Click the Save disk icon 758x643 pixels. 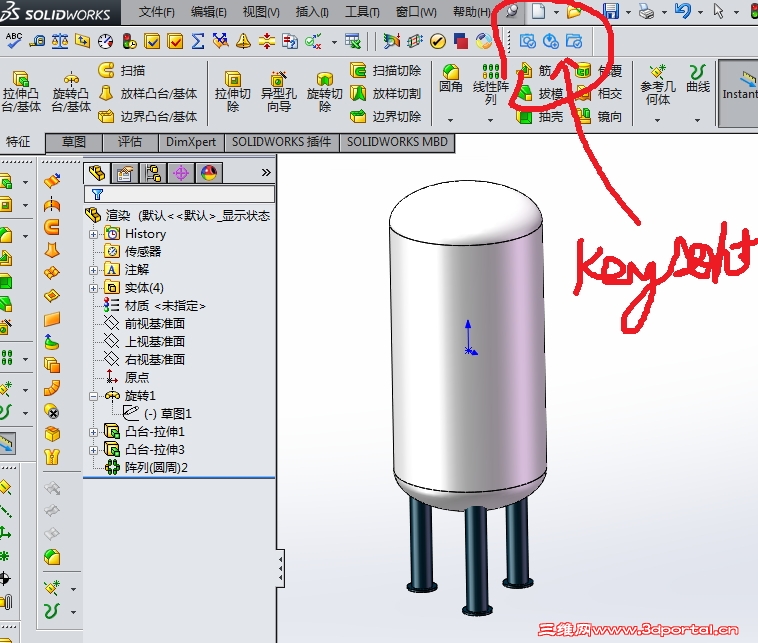pyautogui.click(x=611, y=11)
